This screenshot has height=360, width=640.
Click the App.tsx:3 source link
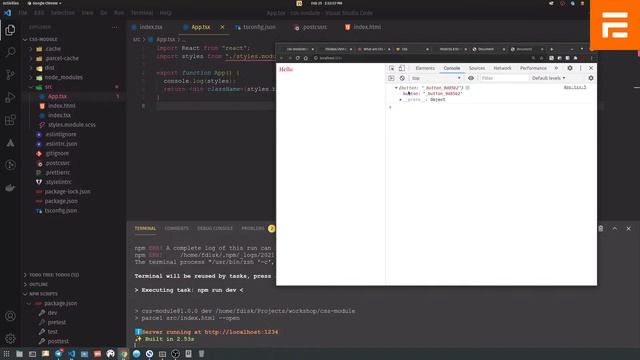pyautogui.click(x=575, y=87)
